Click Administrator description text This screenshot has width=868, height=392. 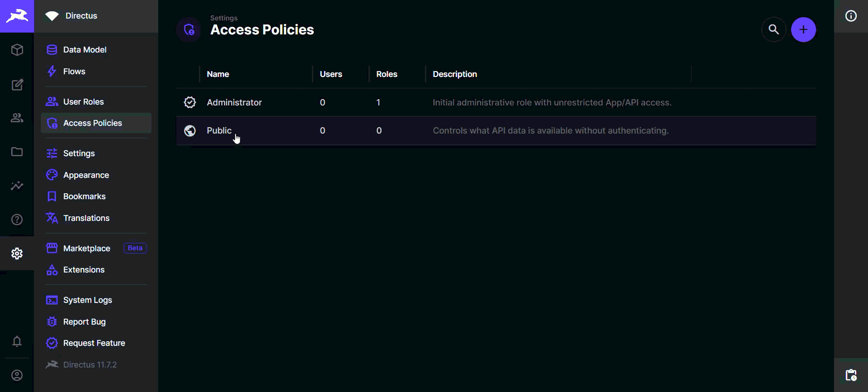[552, 103]
